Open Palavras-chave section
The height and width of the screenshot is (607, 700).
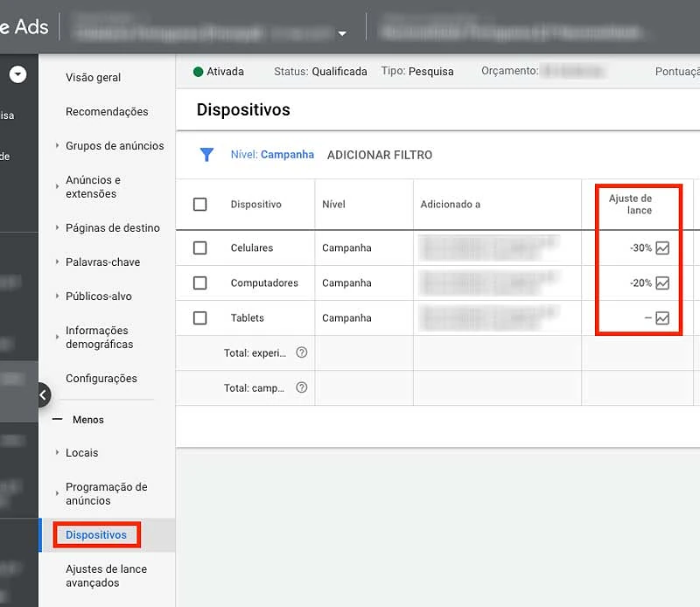coord(102,262)
